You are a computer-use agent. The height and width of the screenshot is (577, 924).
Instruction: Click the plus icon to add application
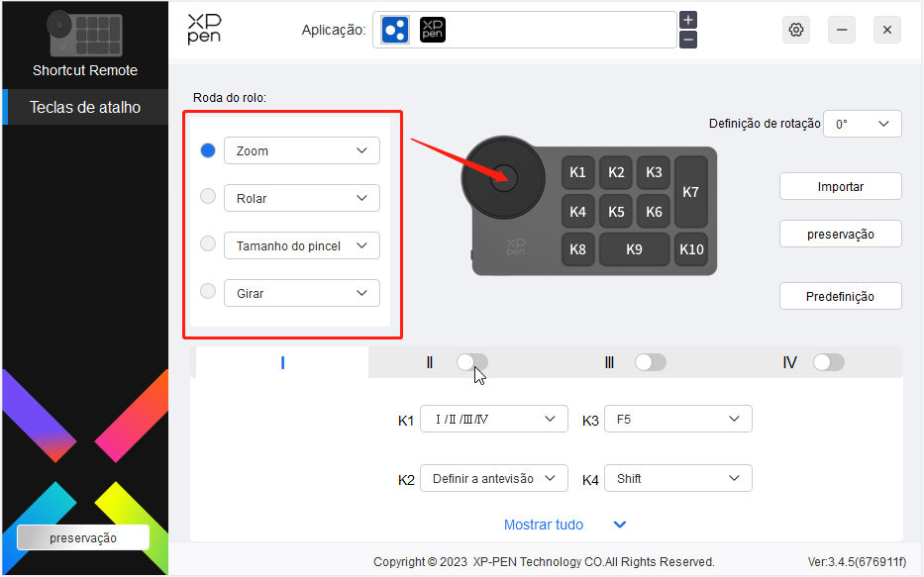(688, 20)
